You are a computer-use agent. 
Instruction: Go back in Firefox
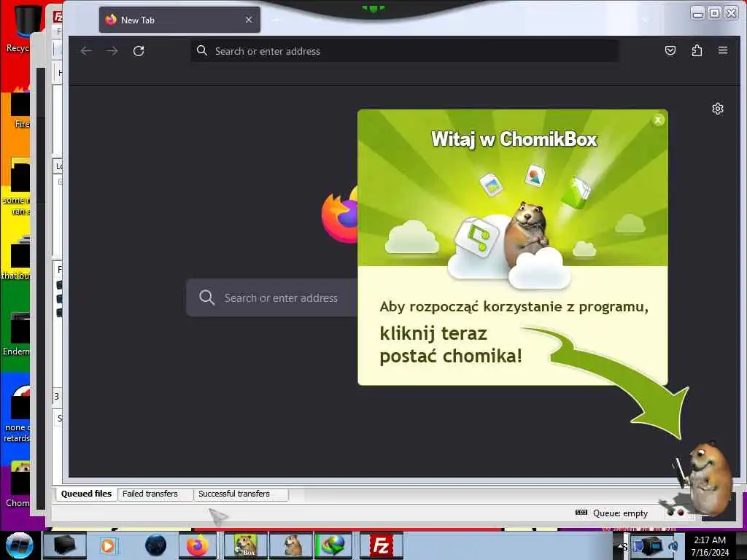(x=86, y=51)
